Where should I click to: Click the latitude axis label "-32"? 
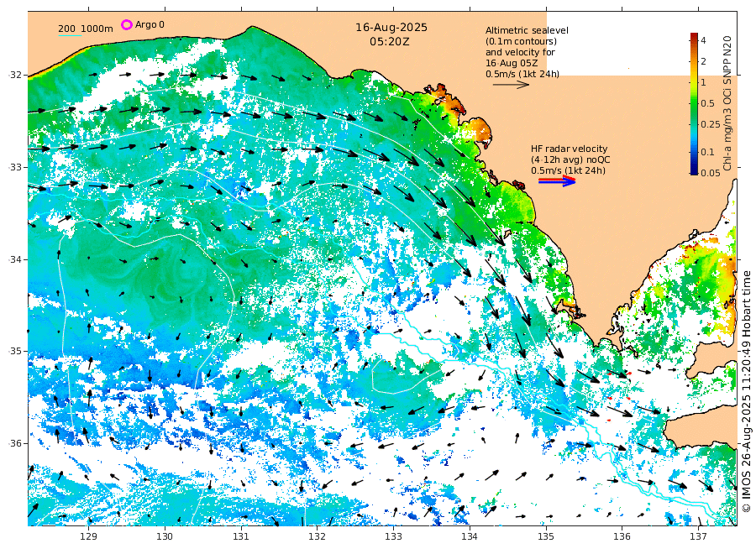click(15, 75)
